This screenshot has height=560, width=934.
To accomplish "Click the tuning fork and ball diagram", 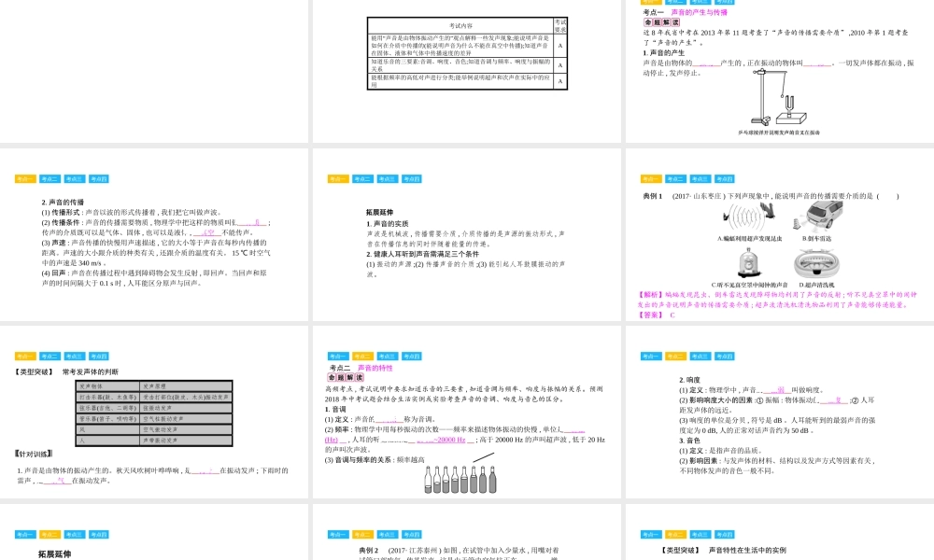I will tap(779, 97).
